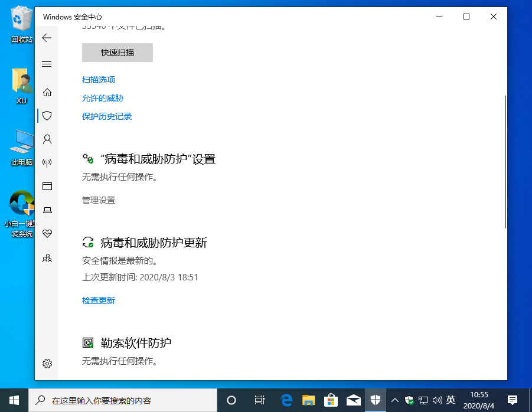Launch Microsoft Edge from the taskbar
The width and height of the screenshot is (532, 412).
[286, 400]
